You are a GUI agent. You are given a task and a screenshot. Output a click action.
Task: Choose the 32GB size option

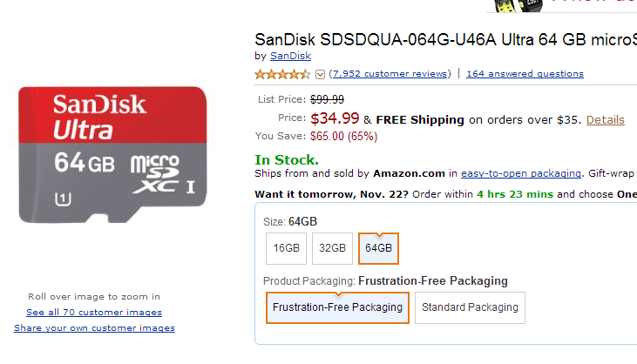click(332, 248)
